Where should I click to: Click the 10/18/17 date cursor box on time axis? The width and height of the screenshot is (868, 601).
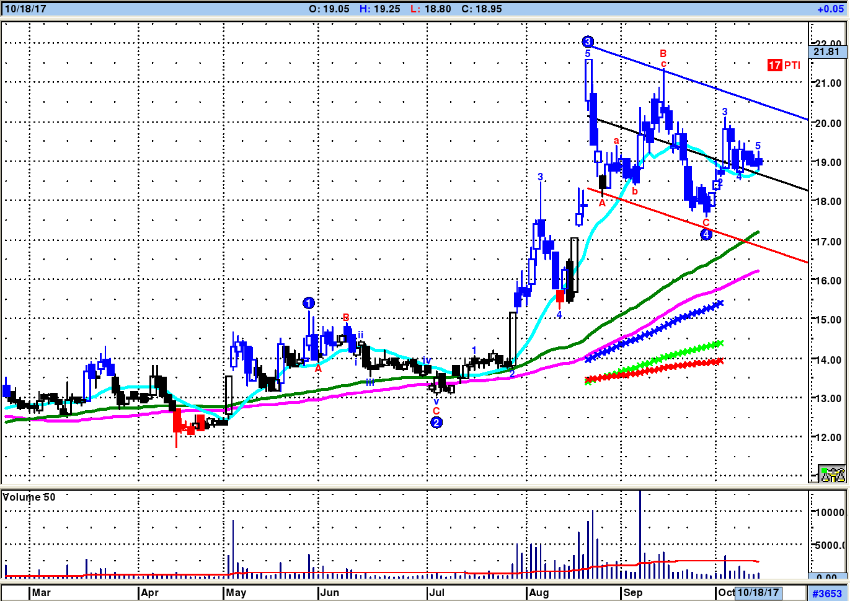758,592
